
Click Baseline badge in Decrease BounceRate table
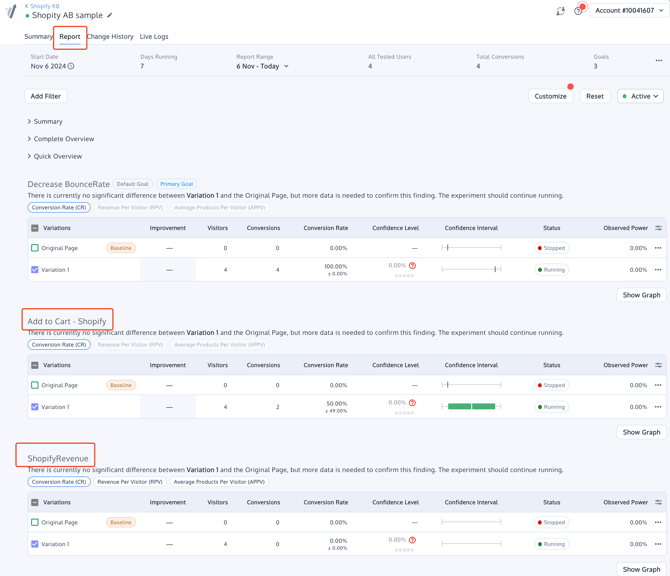(121, 248)
